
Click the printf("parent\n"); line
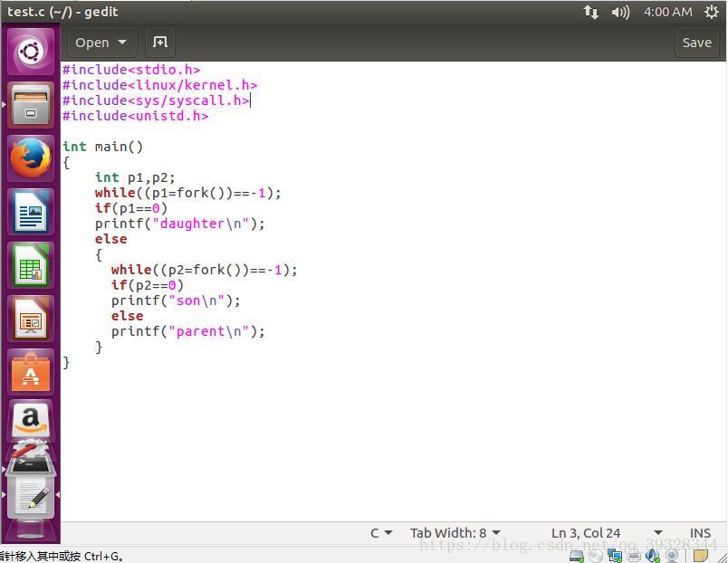tap(187, 331)
